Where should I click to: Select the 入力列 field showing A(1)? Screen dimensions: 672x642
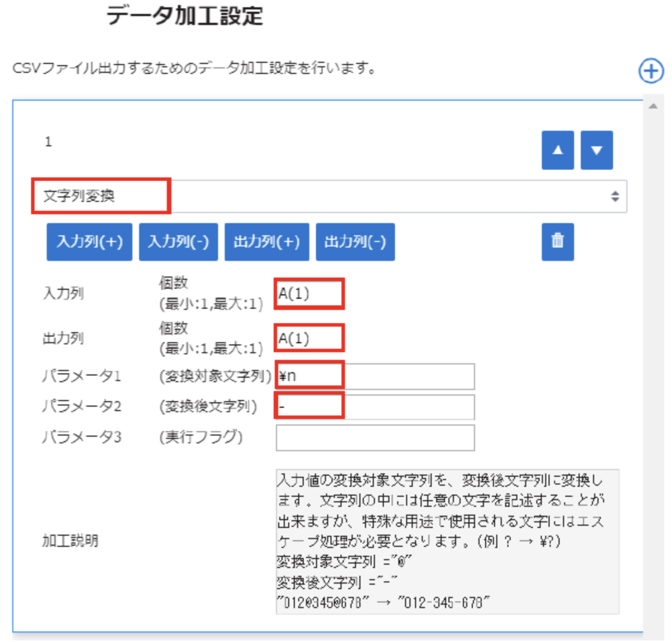click(x=309, y=294)
